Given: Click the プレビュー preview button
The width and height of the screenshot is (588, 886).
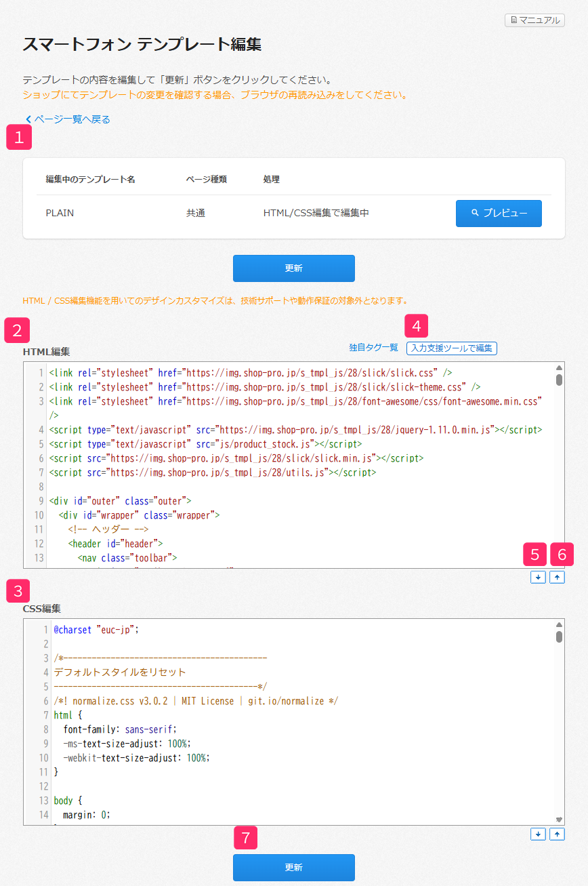Looking at the screenshot, I should [x=499, y=213].
